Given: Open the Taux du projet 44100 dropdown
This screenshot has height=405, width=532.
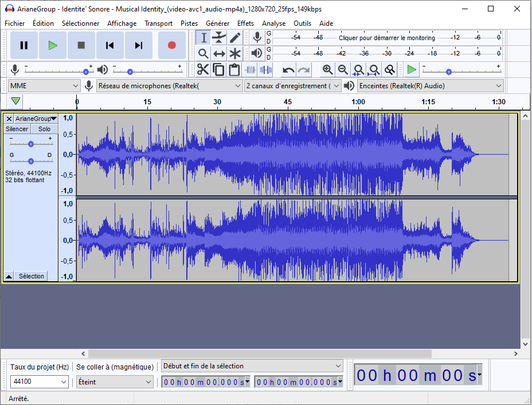Looking at the screenshot, I should click(x=40, y=382).
